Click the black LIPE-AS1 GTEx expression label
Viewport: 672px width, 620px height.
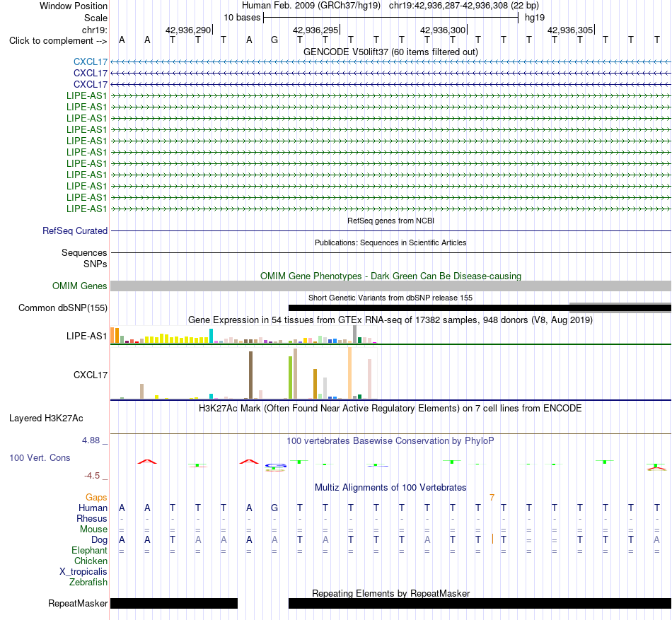[x=86, y=336]
